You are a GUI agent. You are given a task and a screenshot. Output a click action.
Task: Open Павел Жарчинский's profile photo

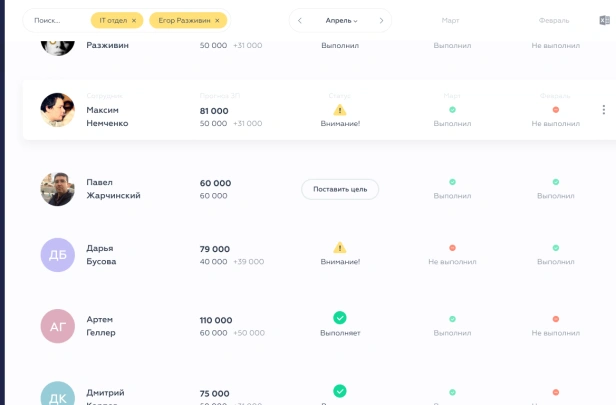tap(58, 189)
